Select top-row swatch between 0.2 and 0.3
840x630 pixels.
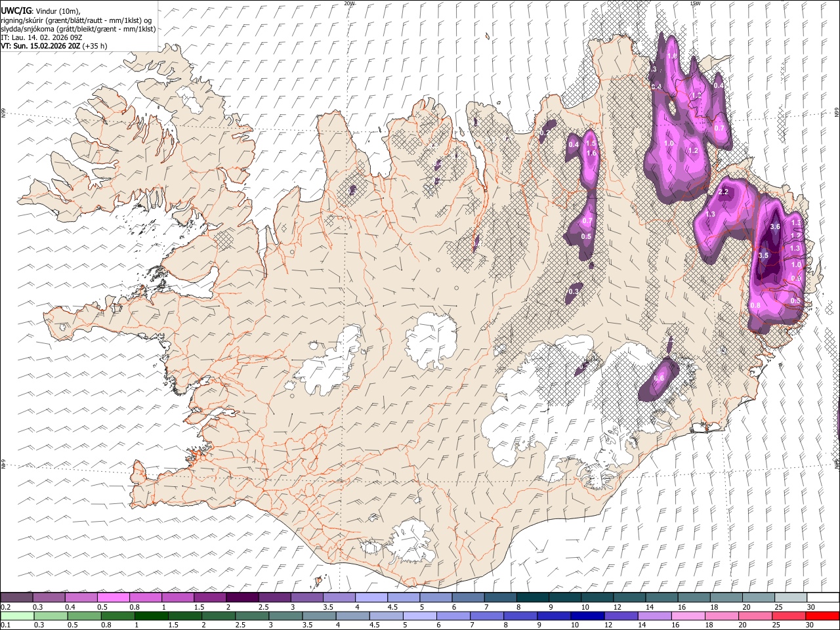[x=16, y=597]
